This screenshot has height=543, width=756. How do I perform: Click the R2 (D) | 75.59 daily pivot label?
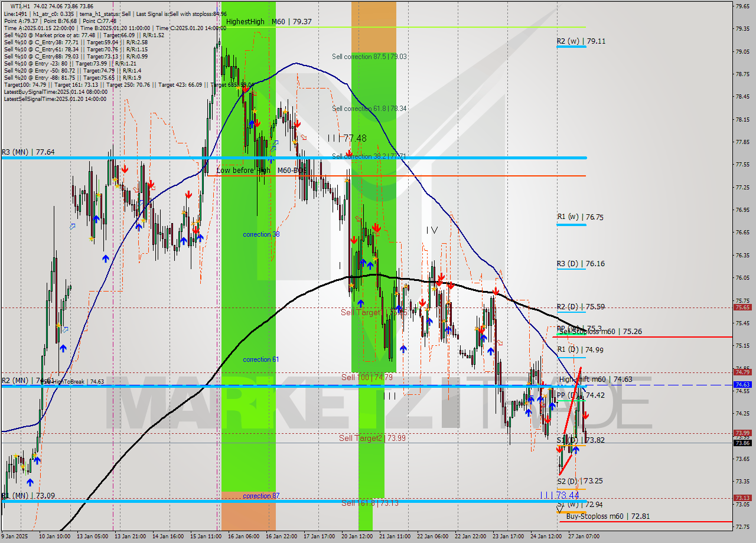coord(581,307)
